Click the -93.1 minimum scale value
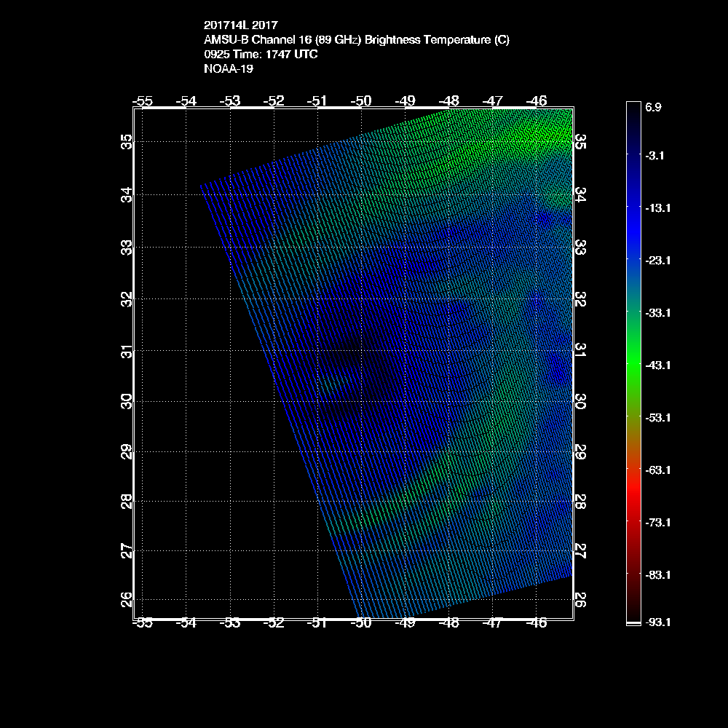The height and width of the screenshot is (728, 728). tap(657, 622)
